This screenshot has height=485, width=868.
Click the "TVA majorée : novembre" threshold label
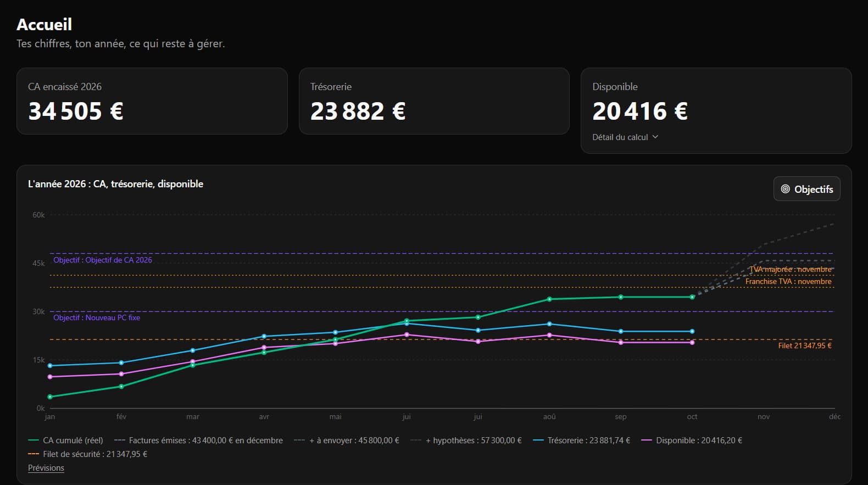point(791,269)
